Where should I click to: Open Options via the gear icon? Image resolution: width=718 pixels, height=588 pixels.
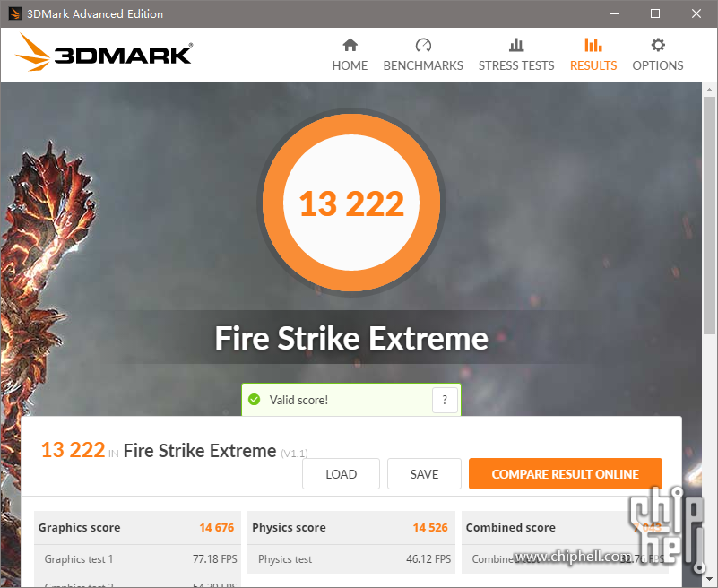pos(658,45)
